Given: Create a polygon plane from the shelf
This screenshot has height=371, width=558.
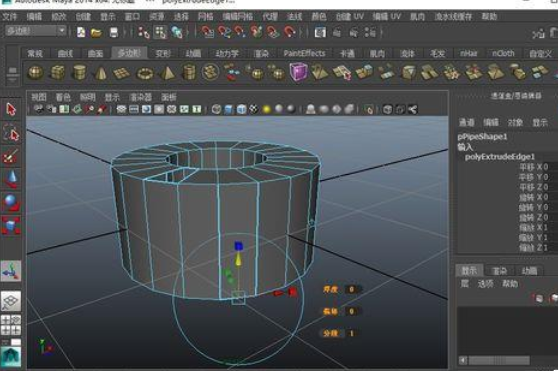Looking at the screenshot, I should click(x=121, y=73).
